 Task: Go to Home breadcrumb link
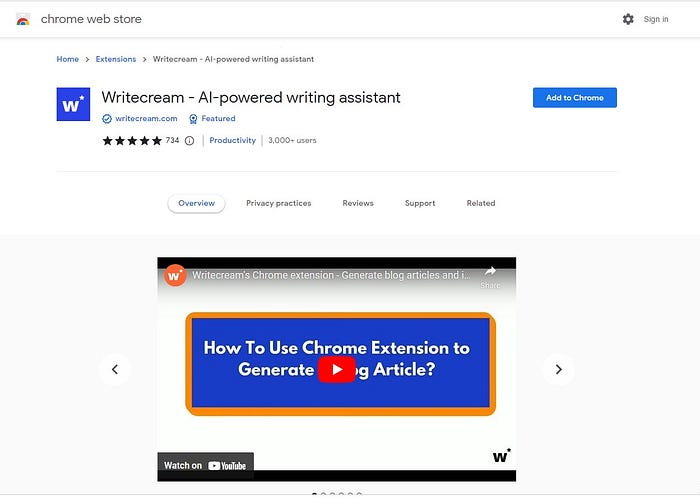[67, 59]
